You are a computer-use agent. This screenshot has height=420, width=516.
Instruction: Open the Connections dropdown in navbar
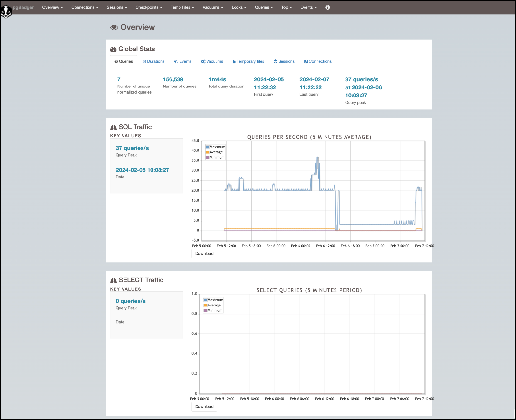[85, 7]
